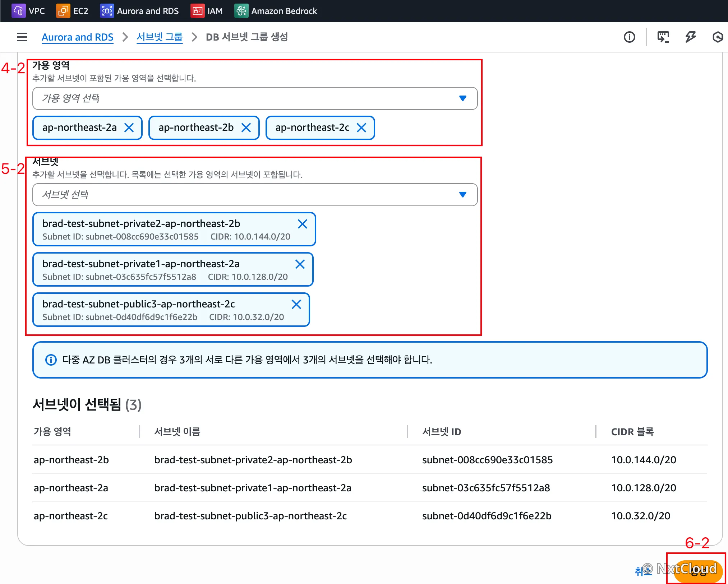Click subnet ID subnet-0d40df6d9c1f6e22b in table

487,516
